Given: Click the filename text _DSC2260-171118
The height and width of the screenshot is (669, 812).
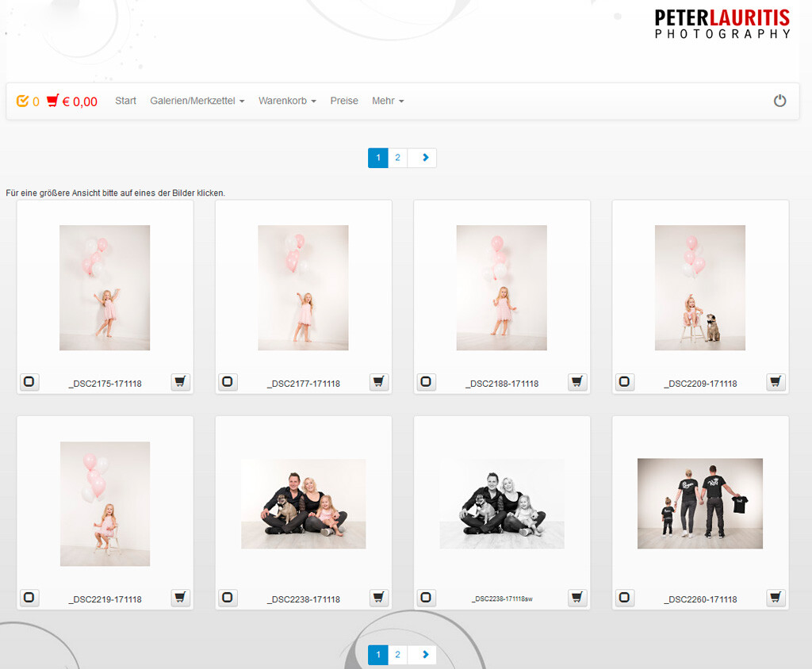Looking at the screenshot, I should [x=700, y=599].
